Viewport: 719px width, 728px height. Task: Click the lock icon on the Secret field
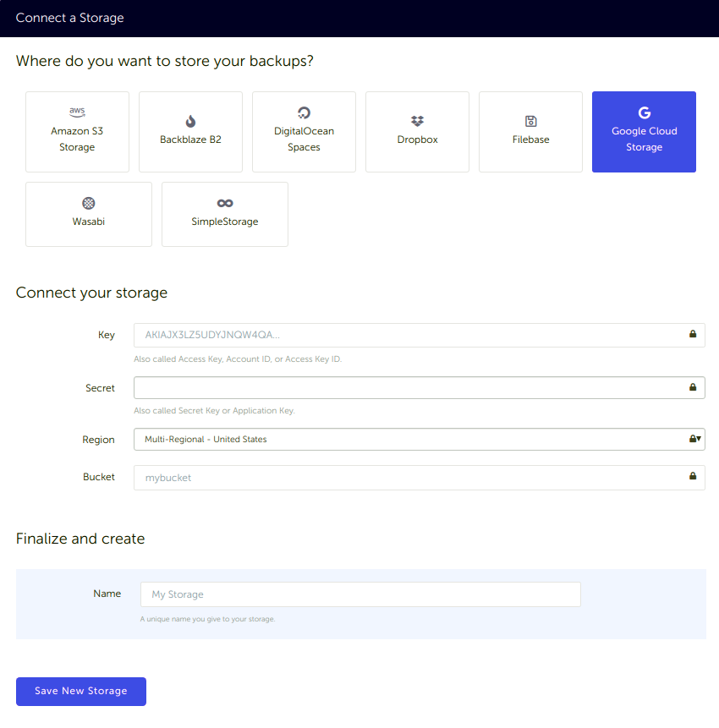(692, 387)
